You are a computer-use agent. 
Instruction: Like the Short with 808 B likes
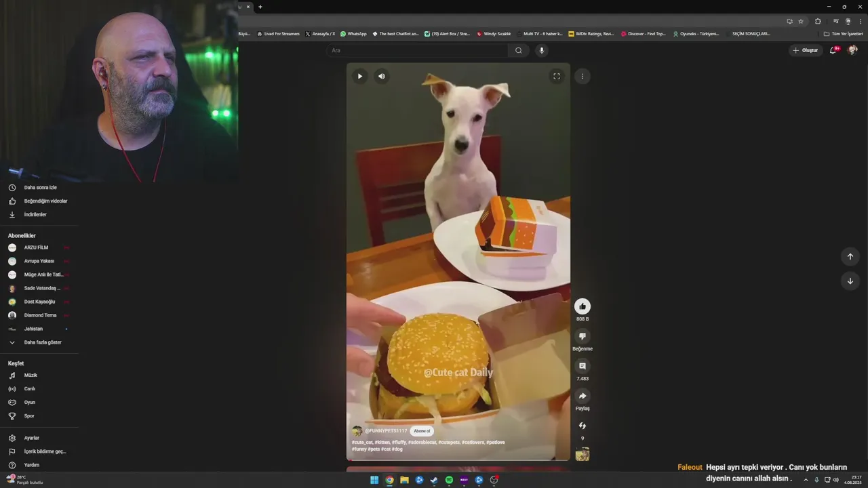583,306
